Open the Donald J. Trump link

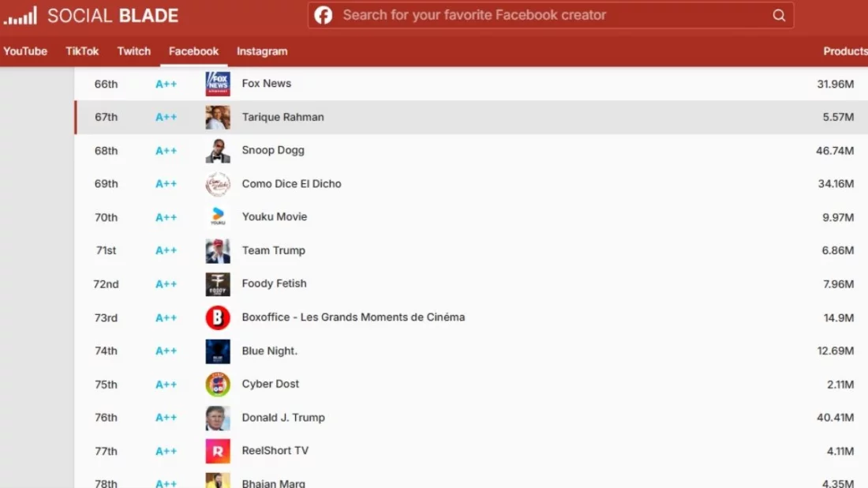(283, 418)
